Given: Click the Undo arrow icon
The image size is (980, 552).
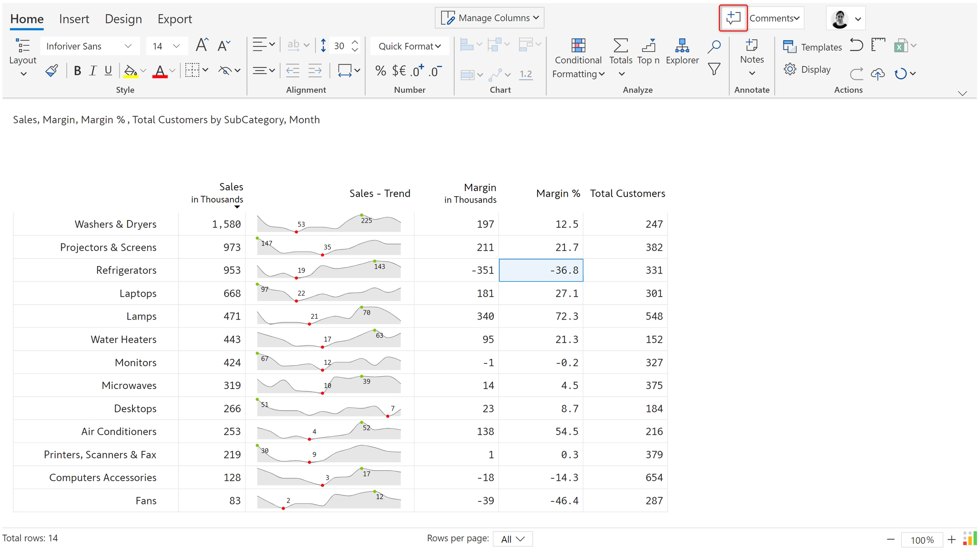Looking at the screenshot, I should (x=856, y=45).
